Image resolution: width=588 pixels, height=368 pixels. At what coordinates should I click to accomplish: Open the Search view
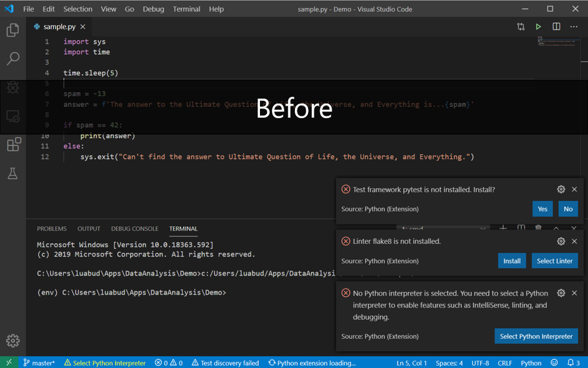point(13,59)
